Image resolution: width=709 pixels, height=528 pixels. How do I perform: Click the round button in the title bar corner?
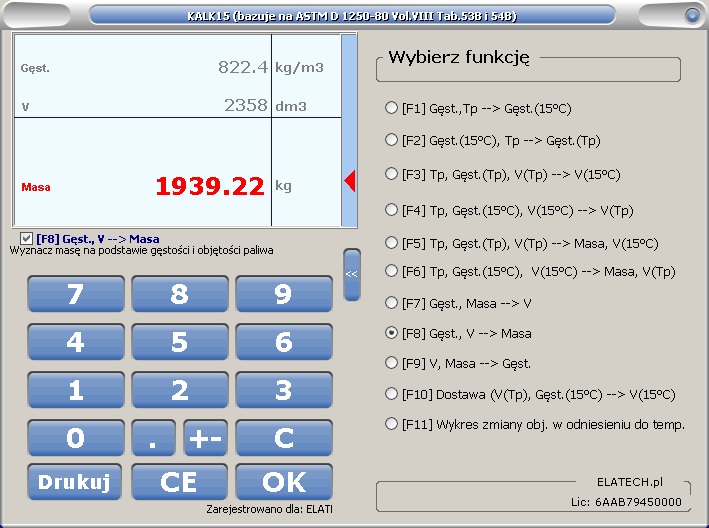point(692,15)
